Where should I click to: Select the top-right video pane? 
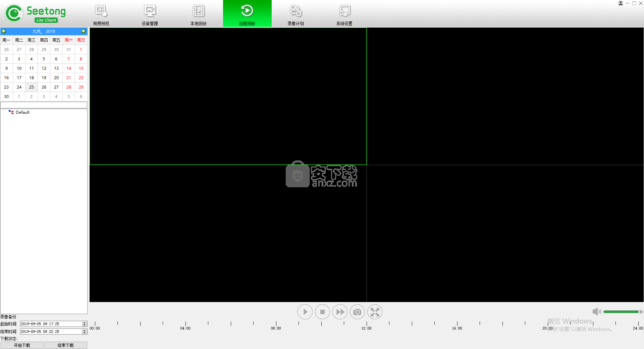(505, 96)
